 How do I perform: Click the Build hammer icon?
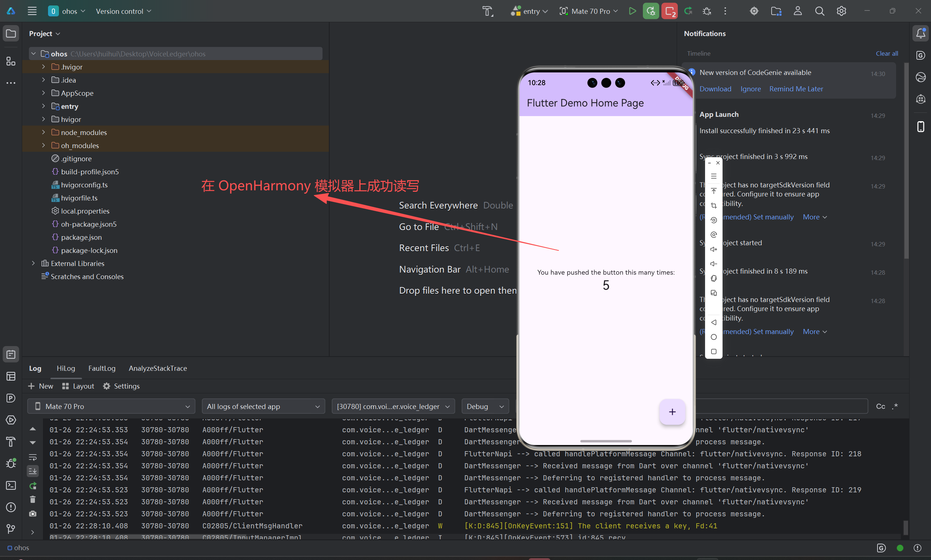click(x=488, y=11)
